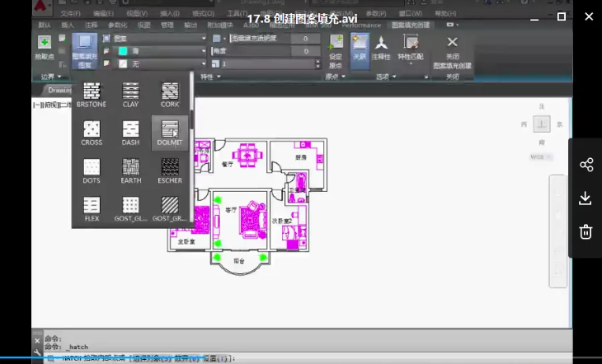Select the DOTS hatch pattern
The image size is (602, 364).
coord(92,170)
